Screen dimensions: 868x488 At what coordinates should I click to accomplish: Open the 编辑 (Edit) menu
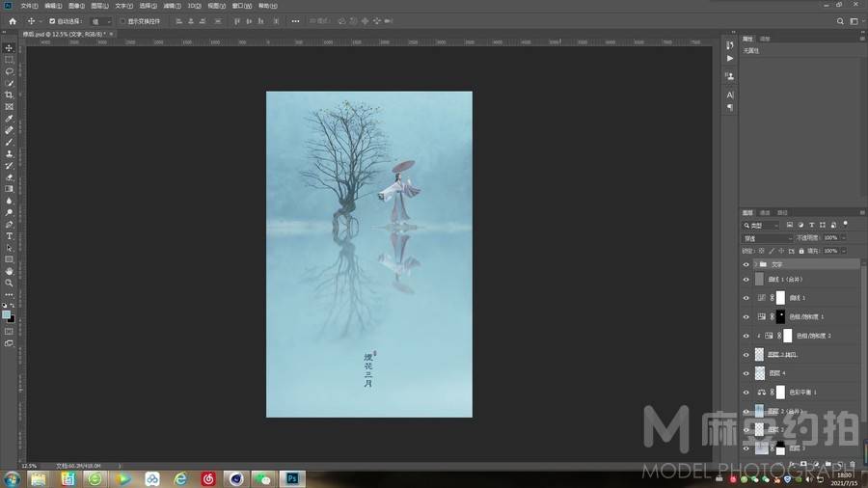coord(53,6)
